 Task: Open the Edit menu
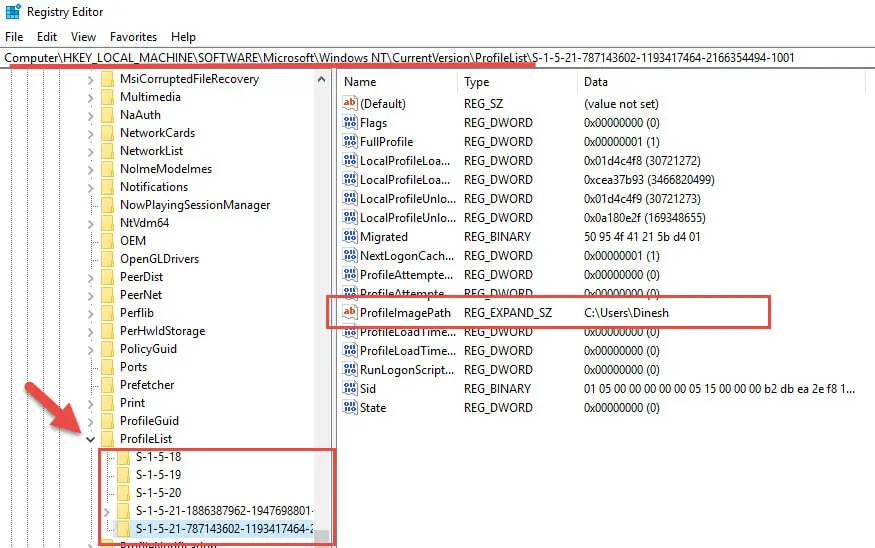tap(47, 37)
